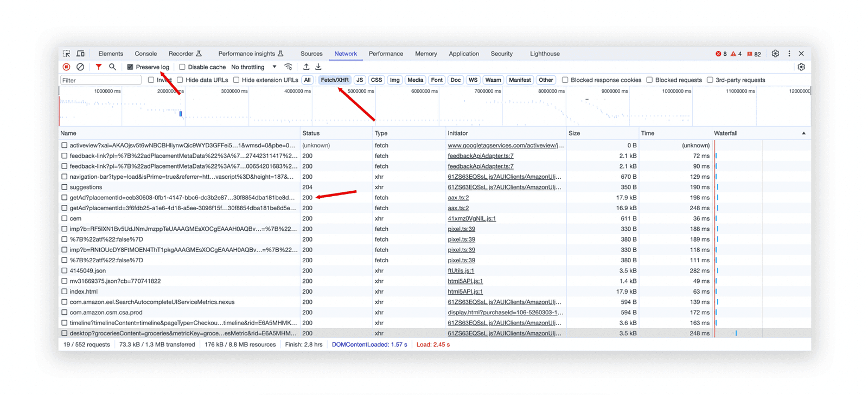Viewport: 868px width, 395px height.
Task: Open DevTools settings gear
Action: [775, 54]
